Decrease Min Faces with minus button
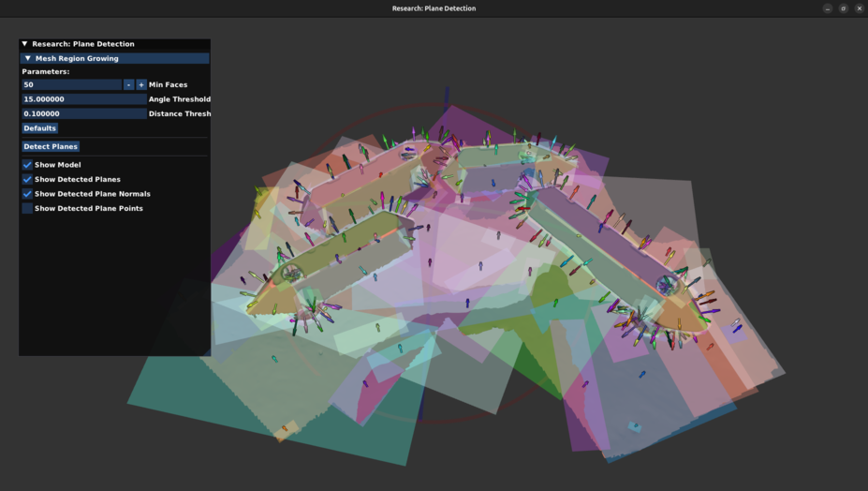868x491 pixels. coord(129,84)
